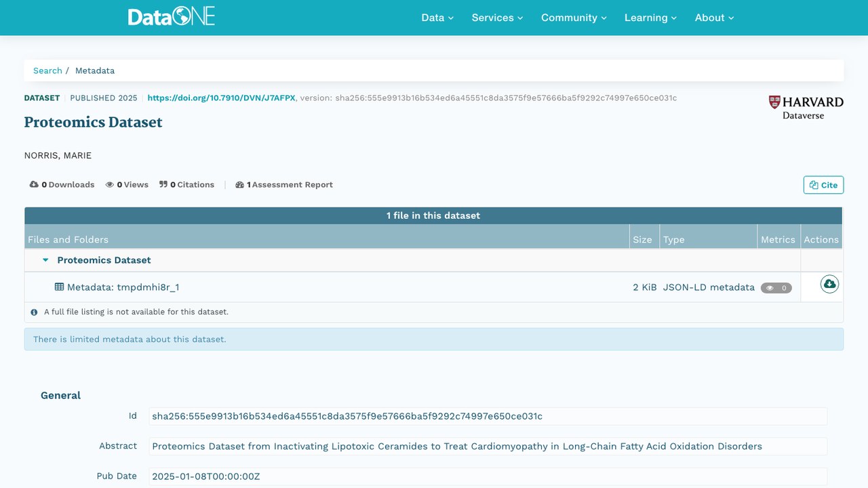Click the General section heading
Image resolution: width=868 pixels, height=488 pixels.
60,395
